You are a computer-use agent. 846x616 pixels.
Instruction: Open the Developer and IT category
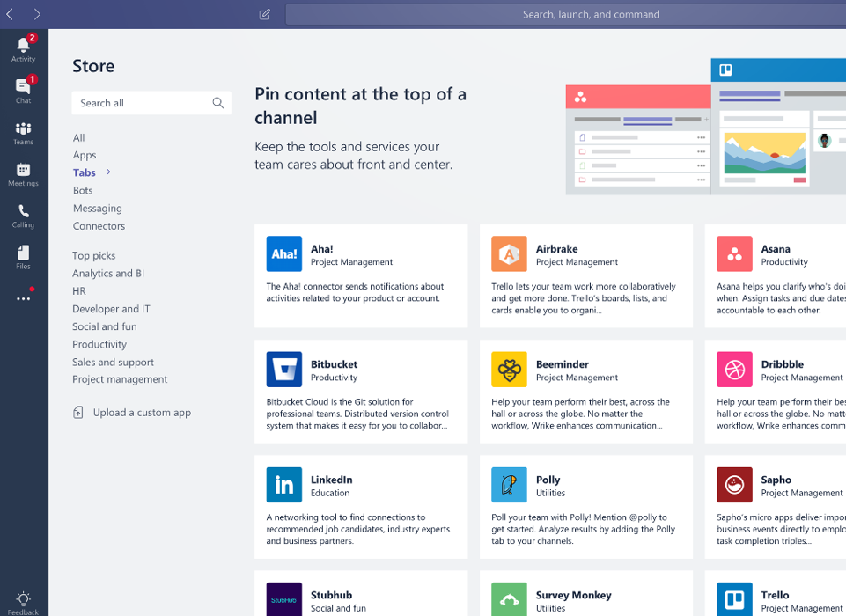(x=111, y=309)
